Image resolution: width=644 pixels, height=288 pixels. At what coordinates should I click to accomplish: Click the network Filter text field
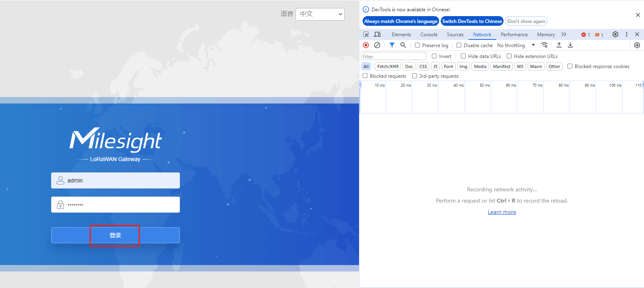pyautogui.click(x=394, y=56)
